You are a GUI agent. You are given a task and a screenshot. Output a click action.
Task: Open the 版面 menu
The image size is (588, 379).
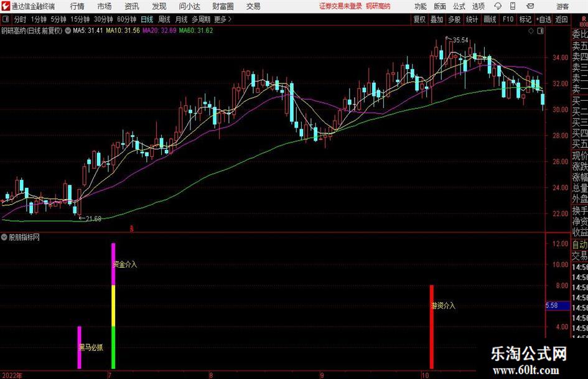click(x=439, y=6)
